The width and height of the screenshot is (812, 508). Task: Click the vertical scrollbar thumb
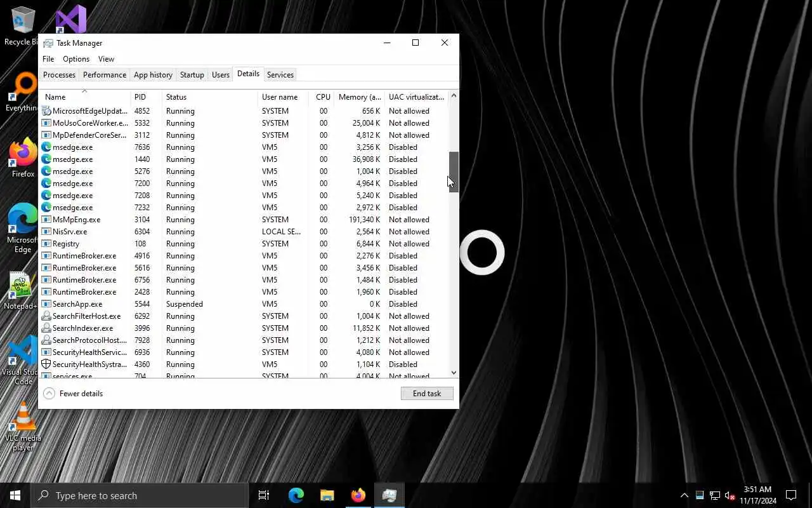click(454, 171)
